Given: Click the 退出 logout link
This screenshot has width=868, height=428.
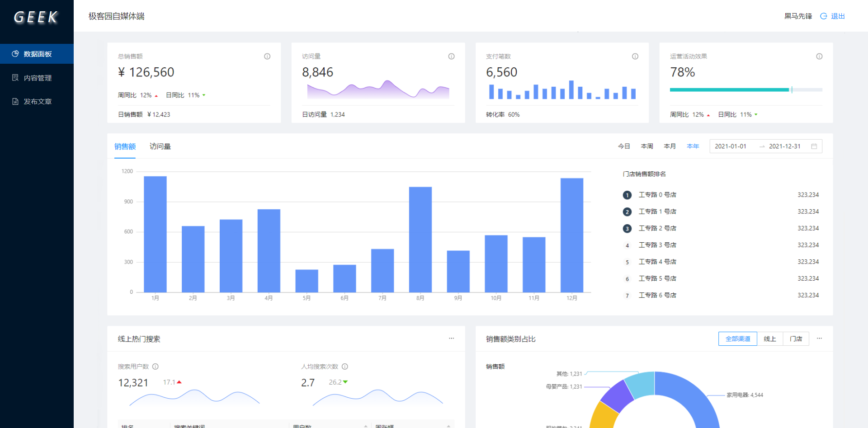Looking at the screenshot, I should pyautogui.click(x=838, y=16).
